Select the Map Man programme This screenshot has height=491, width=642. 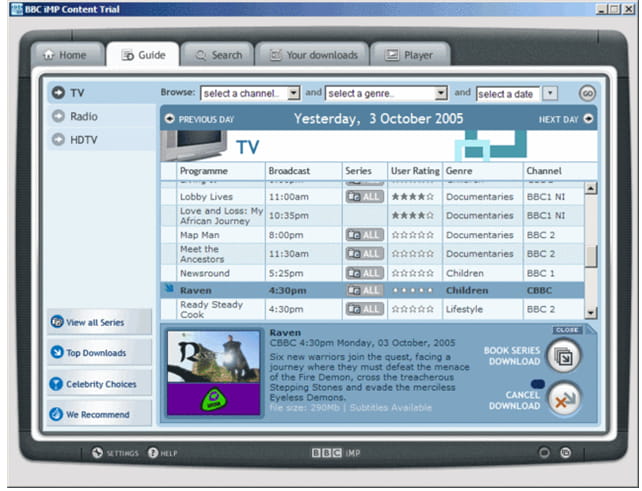199,235
